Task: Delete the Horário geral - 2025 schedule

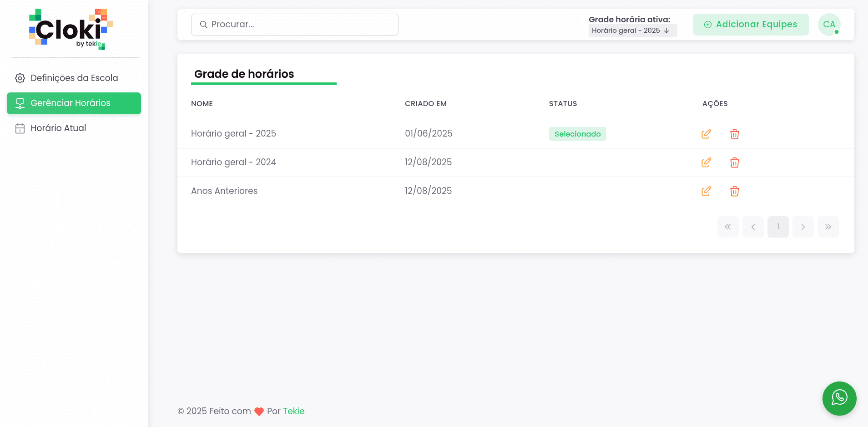Action: pyautogui.click(x=734, y=134)
